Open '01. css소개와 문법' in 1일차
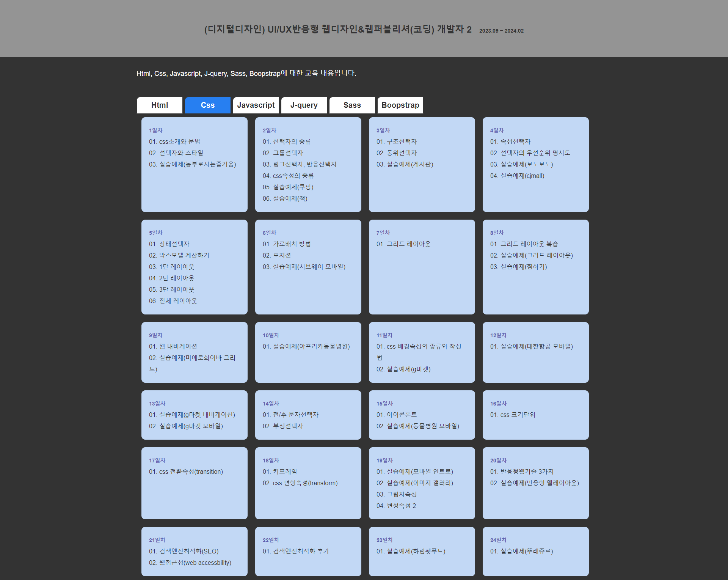The height and width of the screenshot is (580, 728). [x=174, y=141]
